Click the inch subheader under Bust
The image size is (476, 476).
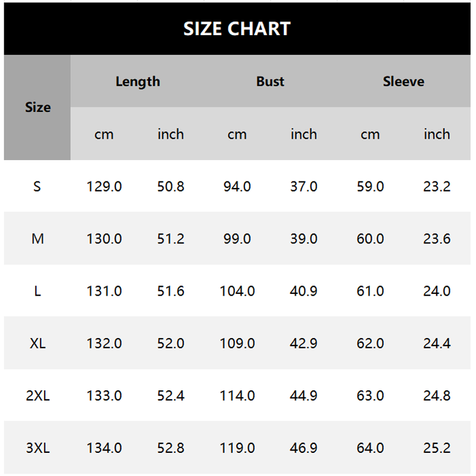click(x=303, y=134)
